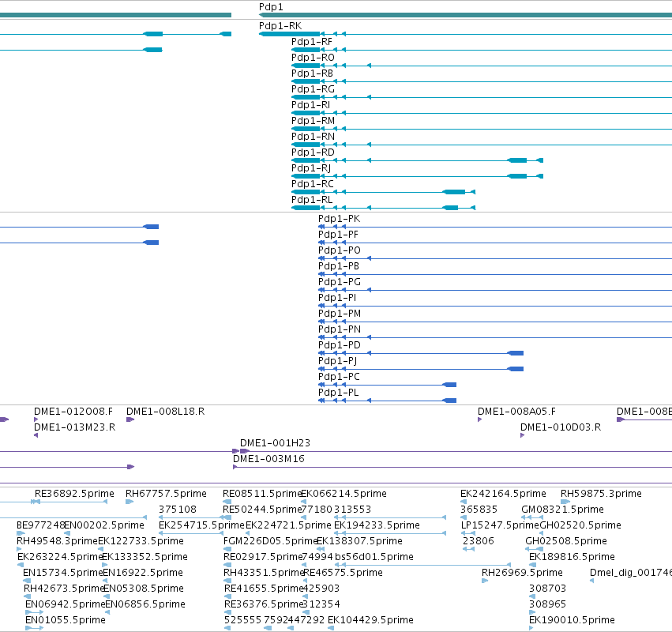Screen dimensions: 672x632
Task: Open the DME1-013M23.R label
Action: (74, 427)
